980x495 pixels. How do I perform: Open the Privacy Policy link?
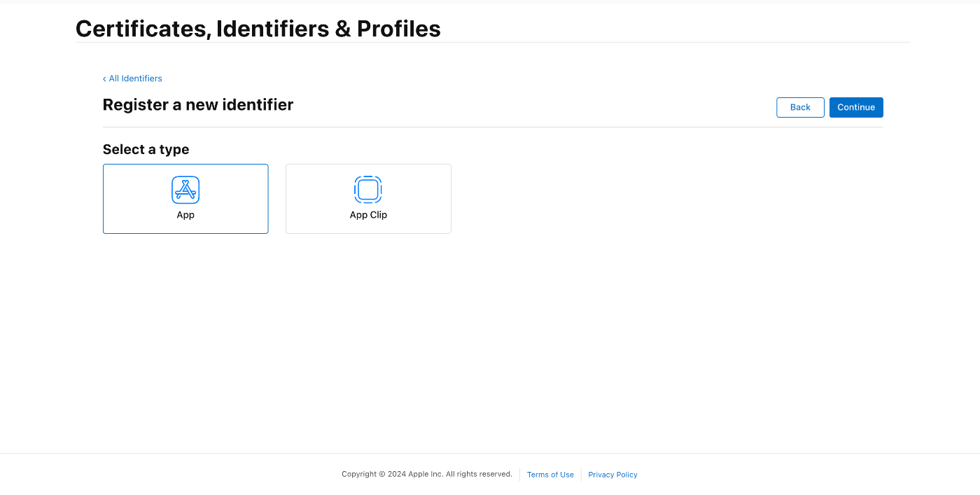tap(612, 475)
